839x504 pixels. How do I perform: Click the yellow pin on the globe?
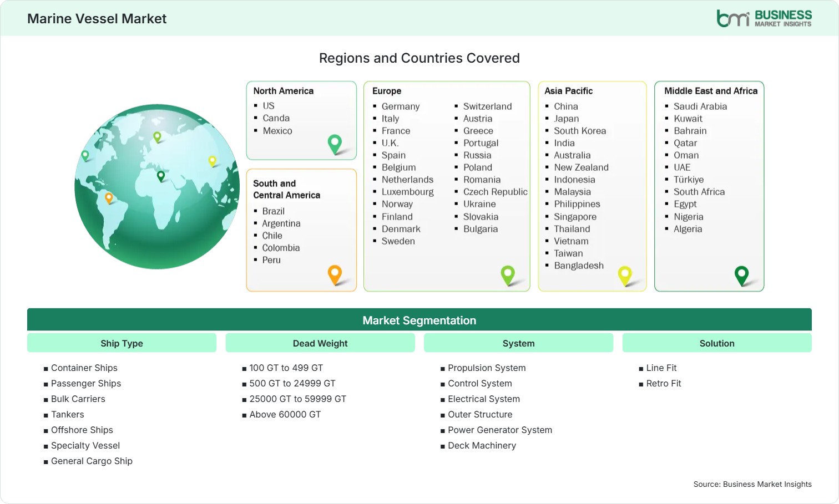(x=212, y=161)
